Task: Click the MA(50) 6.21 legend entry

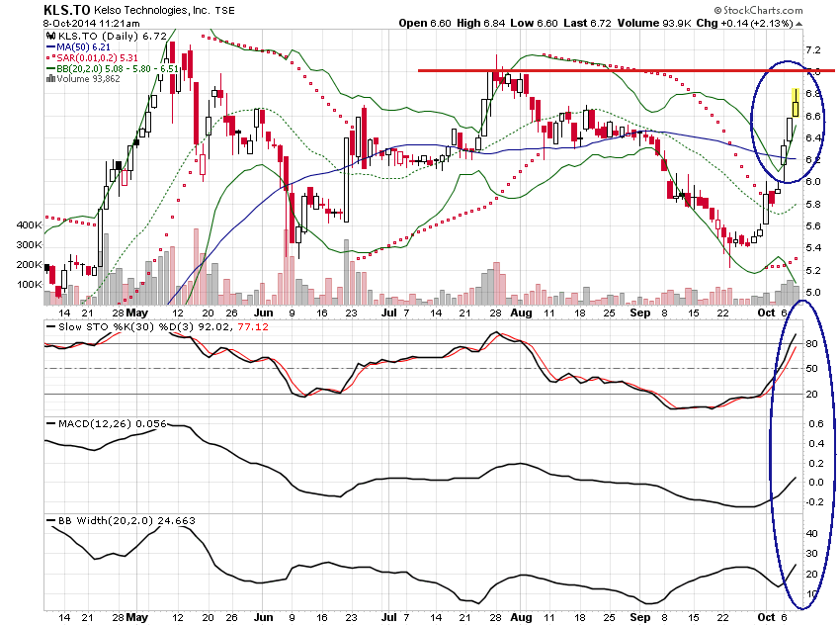Action: (x=79, y=47)
